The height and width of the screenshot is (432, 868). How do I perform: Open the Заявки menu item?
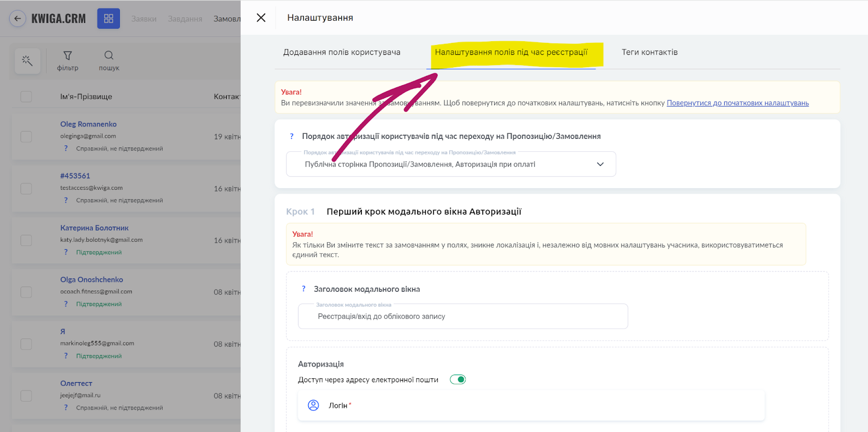(144, 19)
